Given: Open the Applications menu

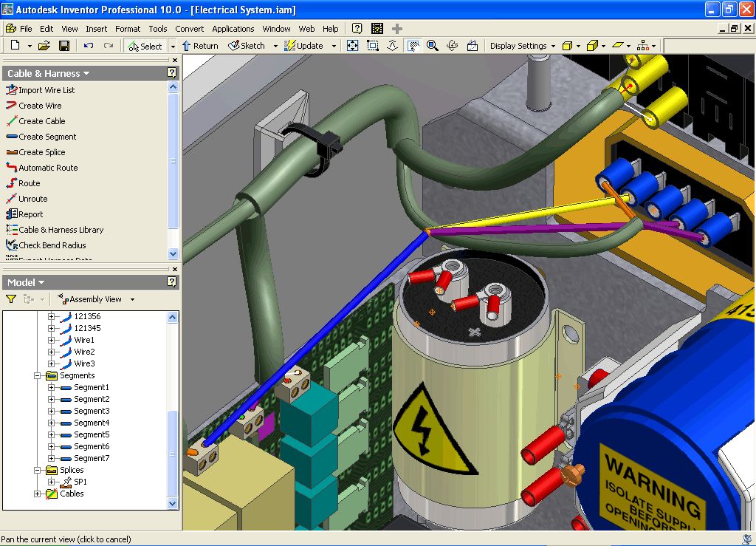Looking at the screenshot, I should [x=233, y=29].
